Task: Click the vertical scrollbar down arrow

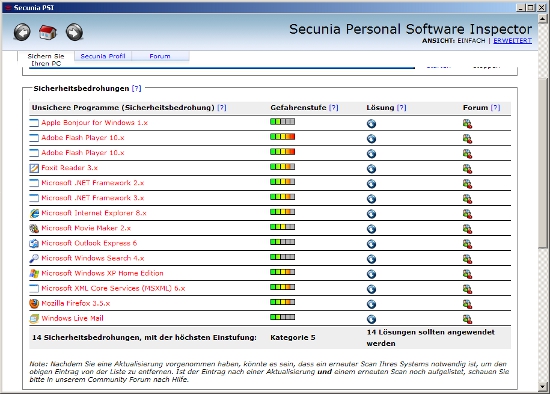Action: pyautogui.click(x=542, y=387)
